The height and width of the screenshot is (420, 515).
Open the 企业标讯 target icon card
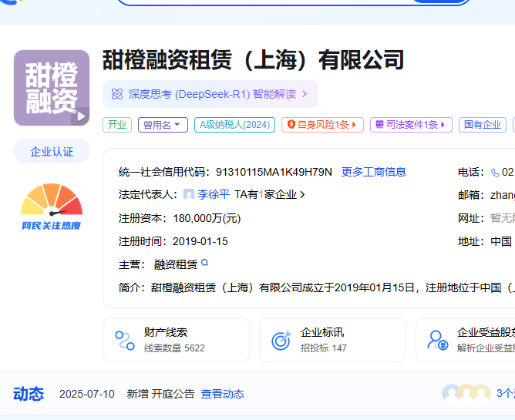click(x=332, y=340)
